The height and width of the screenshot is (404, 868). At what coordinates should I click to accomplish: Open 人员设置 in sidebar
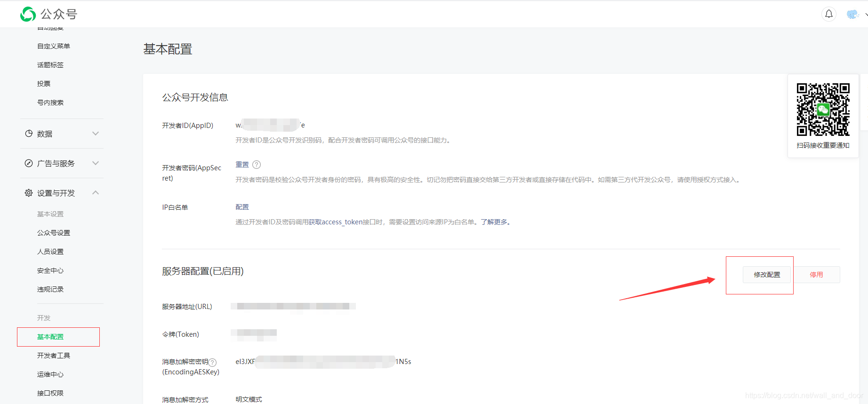click(50, 252)
